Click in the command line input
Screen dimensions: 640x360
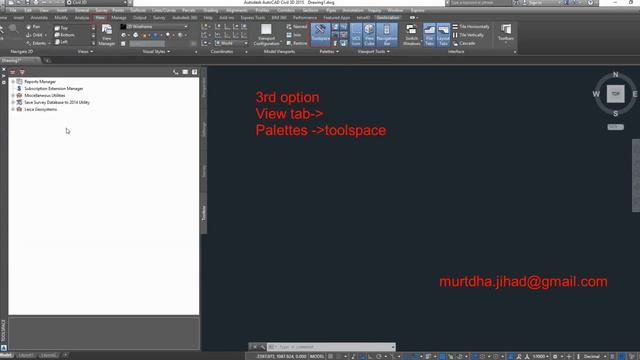pyautogui.click(x=331, y=347)
